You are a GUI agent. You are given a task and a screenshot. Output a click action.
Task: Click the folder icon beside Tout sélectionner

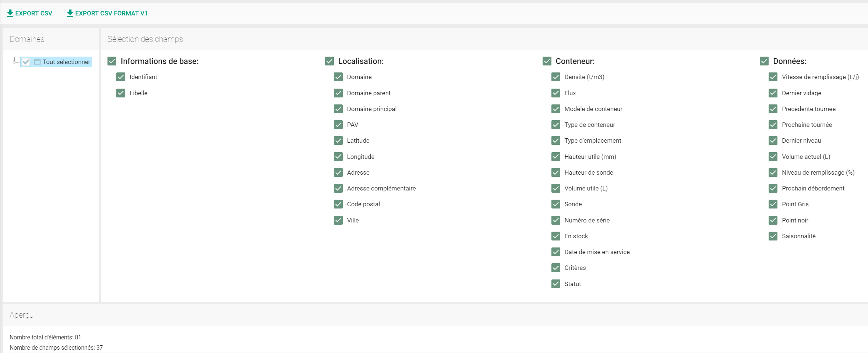point(37,62)
